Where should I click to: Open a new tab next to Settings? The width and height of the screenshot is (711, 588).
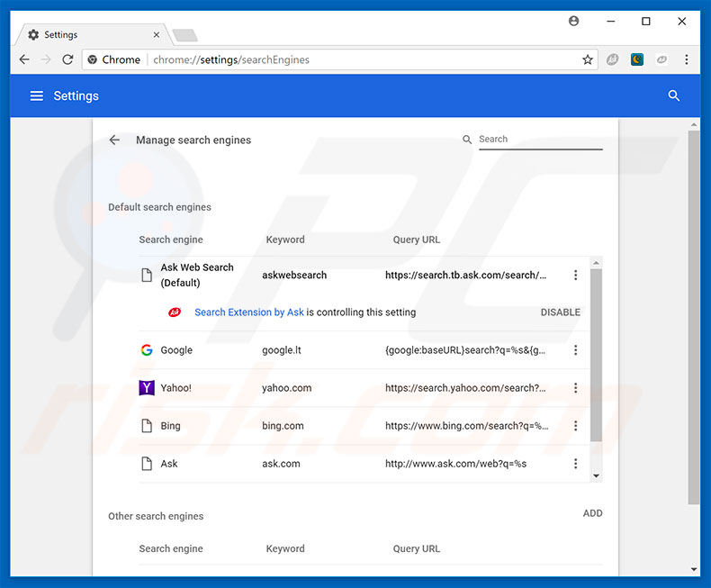(184, 35)
